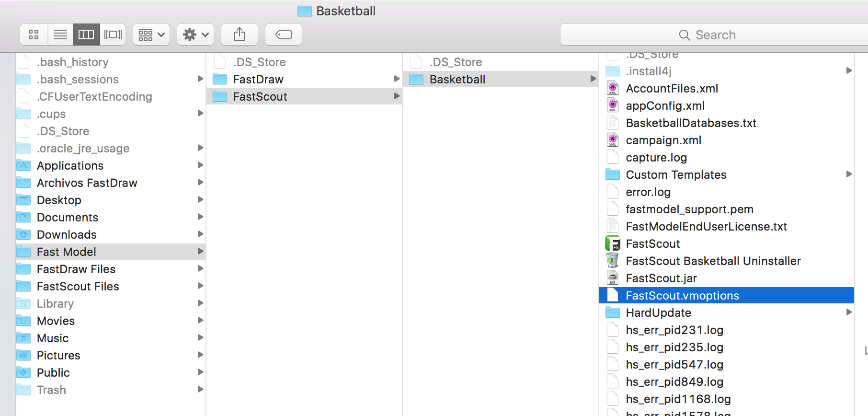Select the AccountFiles.xml icon
Image resolution: width=868 pixels, height=416 pixels.
(x=613, y=89)
